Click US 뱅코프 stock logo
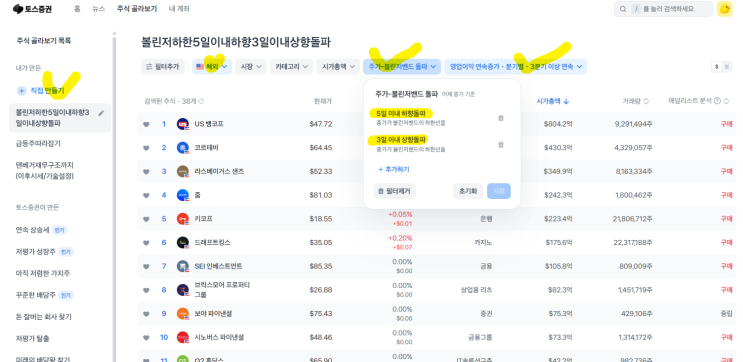This screenshot has height=362, width=743. point(183,124)
